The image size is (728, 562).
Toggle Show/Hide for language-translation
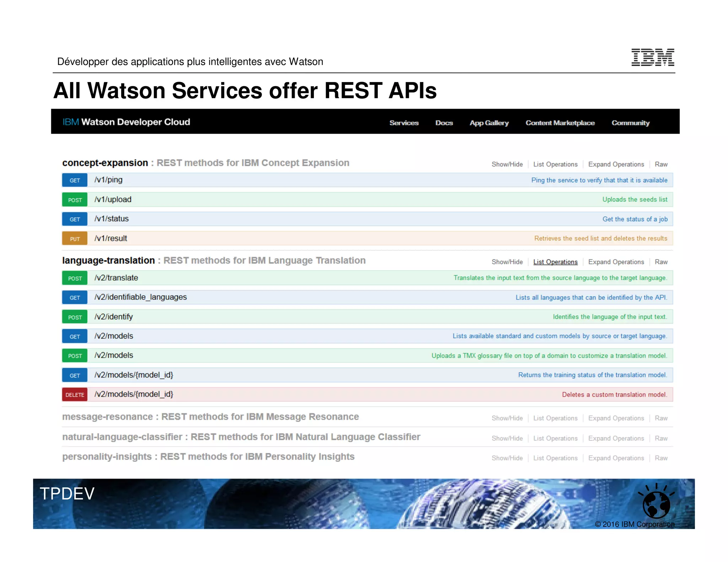click(x=507, y=262)
